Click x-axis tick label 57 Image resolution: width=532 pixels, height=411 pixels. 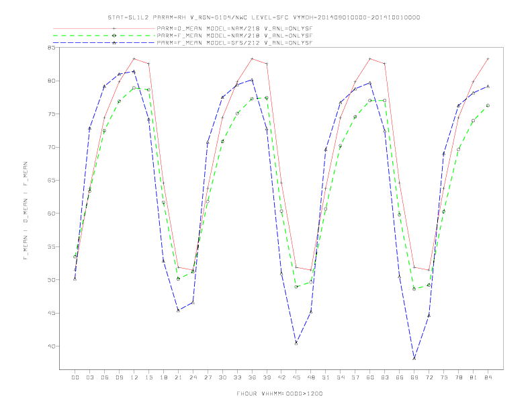355,377
